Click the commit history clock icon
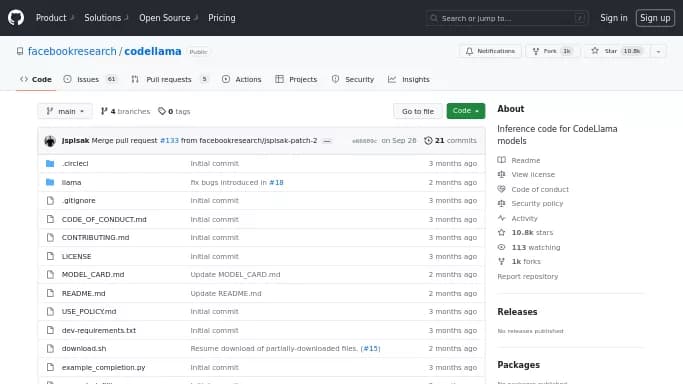Screen dimensions: 683x384 tap(428, 141)
